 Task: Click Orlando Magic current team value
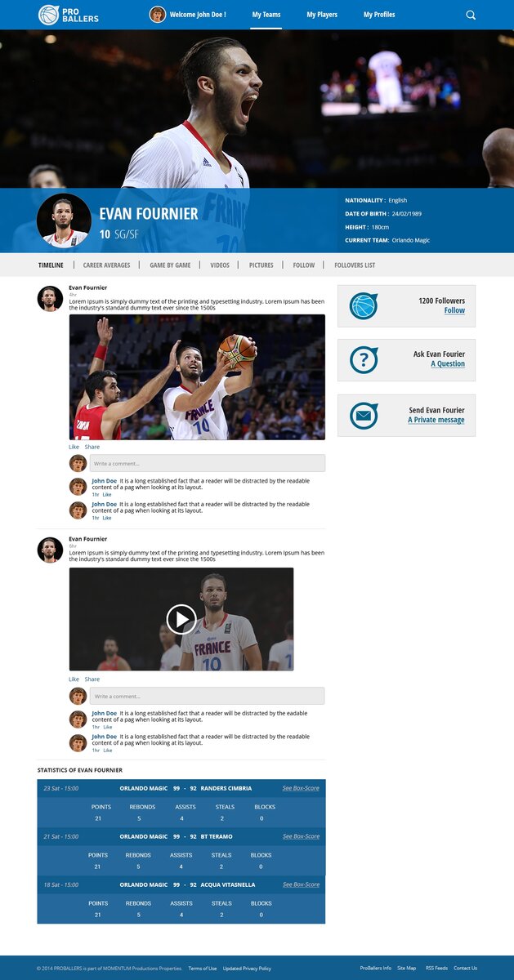pyautogui.click(x=411, y=240)
